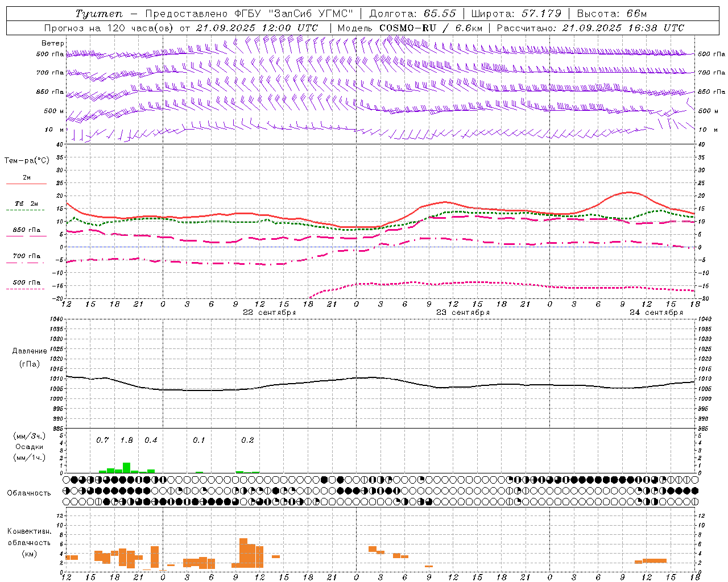728x582 pixels.
Task: Click the "500 м" wind level label on left
Action: pyautogui.click(x=54, y=111)
